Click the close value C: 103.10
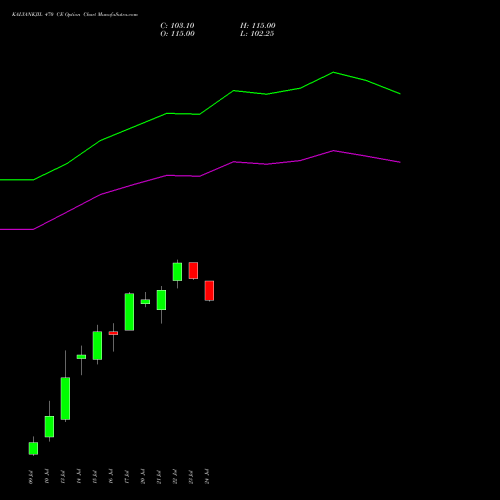Viewport: 500px width, 500px height. (x=177, y=26)
